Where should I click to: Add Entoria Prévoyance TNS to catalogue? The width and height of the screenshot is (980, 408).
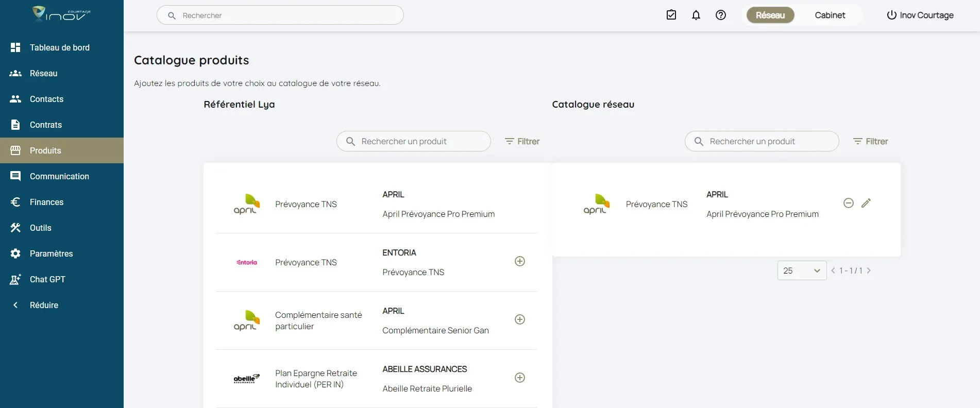click(520, 261)
